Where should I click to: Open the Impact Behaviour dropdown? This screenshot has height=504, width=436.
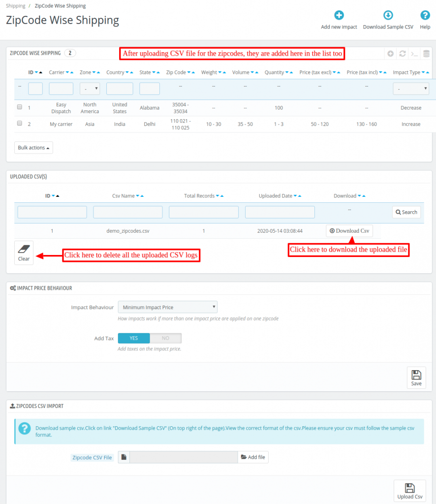click(167, 307)
